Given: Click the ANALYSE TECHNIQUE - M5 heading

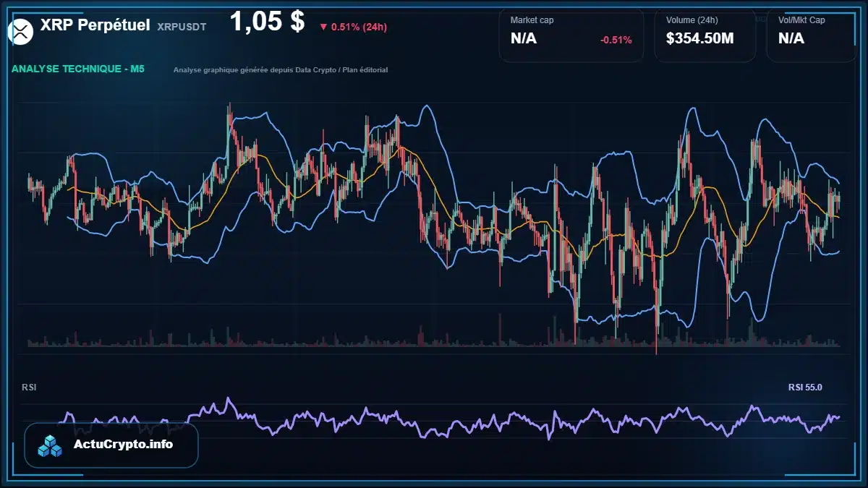Looking at the screenshot, I should [x=78, y=69].
